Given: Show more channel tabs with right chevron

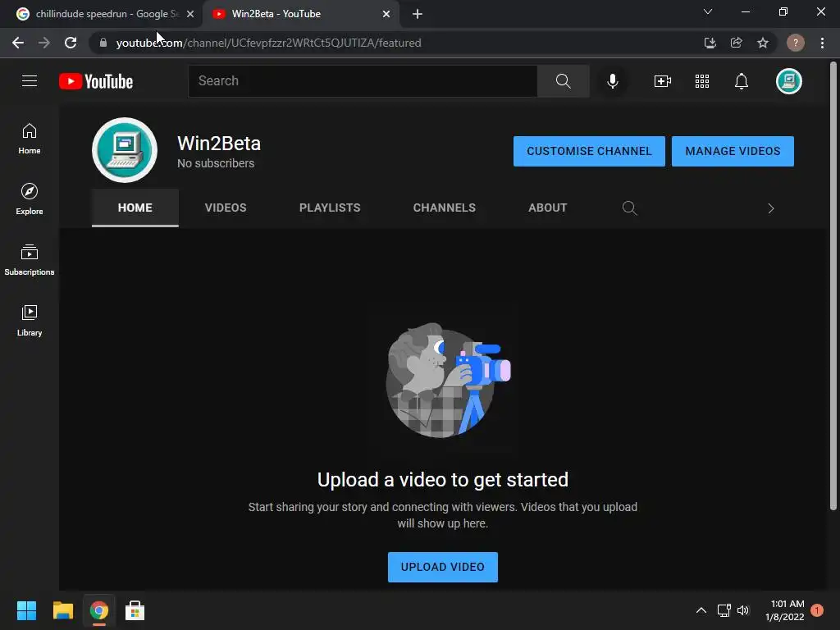Looking at the screenshot, I should (x=771, y=208).
